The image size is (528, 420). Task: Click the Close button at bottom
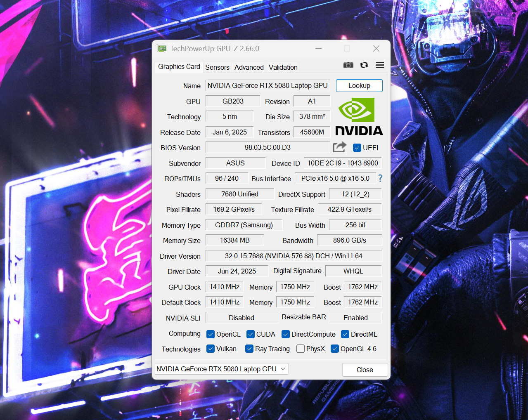tap(365, 370)
